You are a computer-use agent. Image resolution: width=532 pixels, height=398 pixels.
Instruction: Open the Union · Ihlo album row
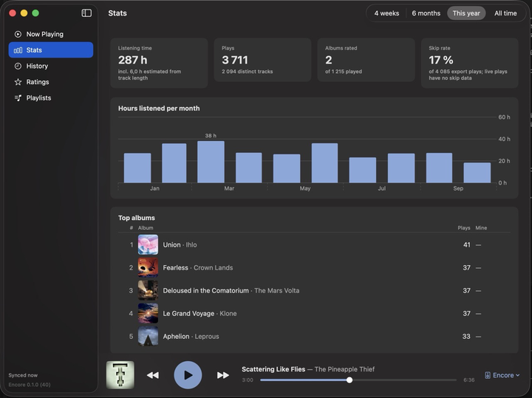314,244
